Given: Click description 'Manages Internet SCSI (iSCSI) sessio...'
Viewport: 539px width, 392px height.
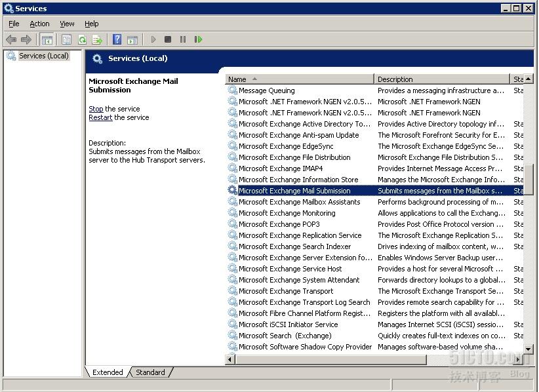Looking at the screenshot, I should click(x=441, y=324).
